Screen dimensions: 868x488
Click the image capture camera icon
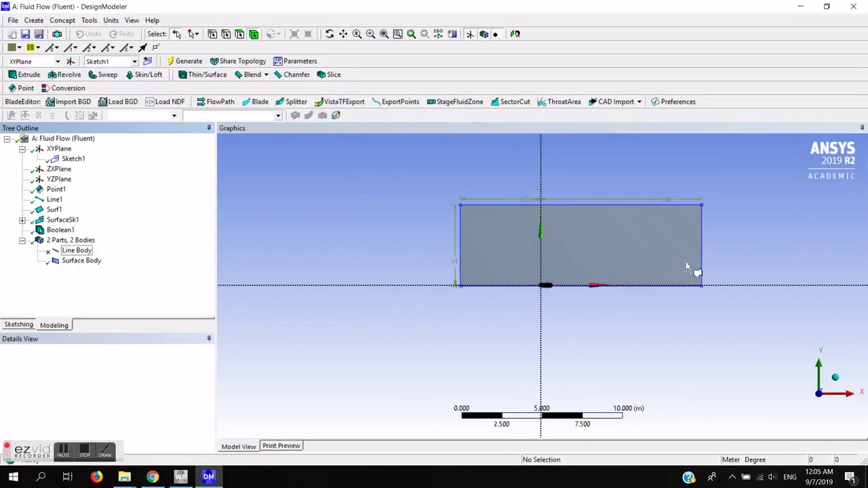[x=57, y=34]
